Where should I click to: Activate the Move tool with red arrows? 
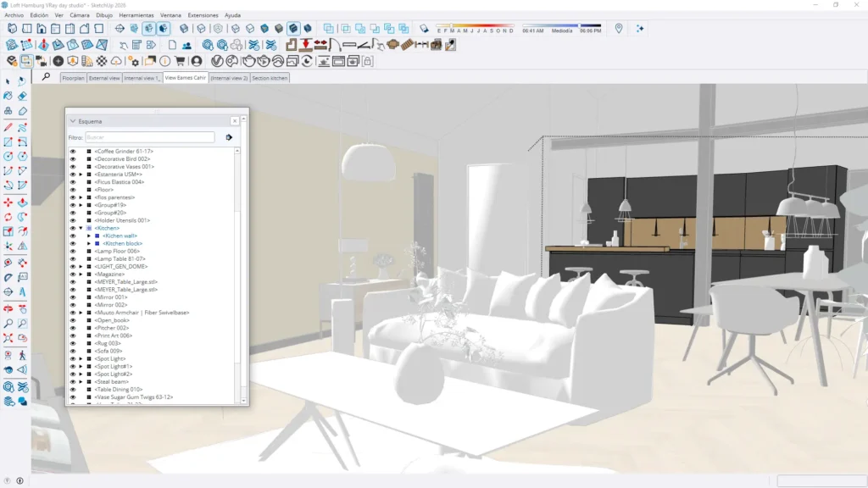pyautogui.click(x=8, y=202)
